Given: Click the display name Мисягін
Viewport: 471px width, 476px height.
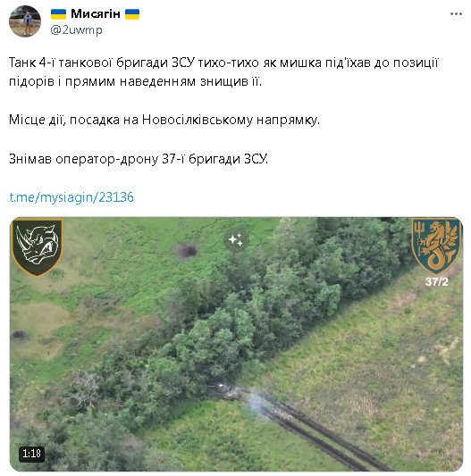Looking at the screenshot, I should (96, 13).
